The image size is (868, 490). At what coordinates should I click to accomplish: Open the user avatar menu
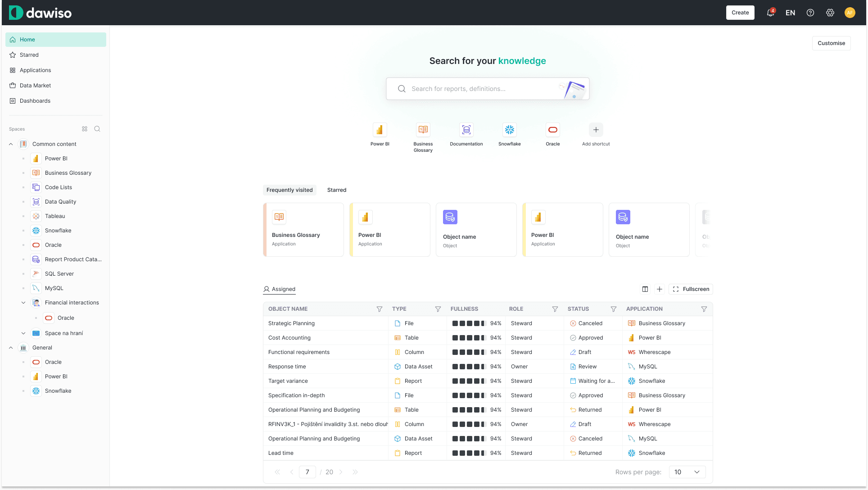pos(850,13)
